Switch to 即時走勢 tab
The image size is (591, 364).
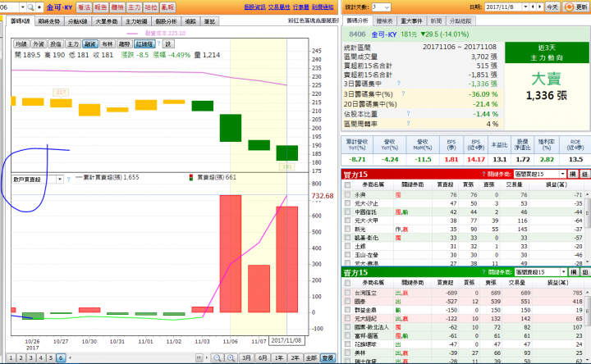coord(49,21)
